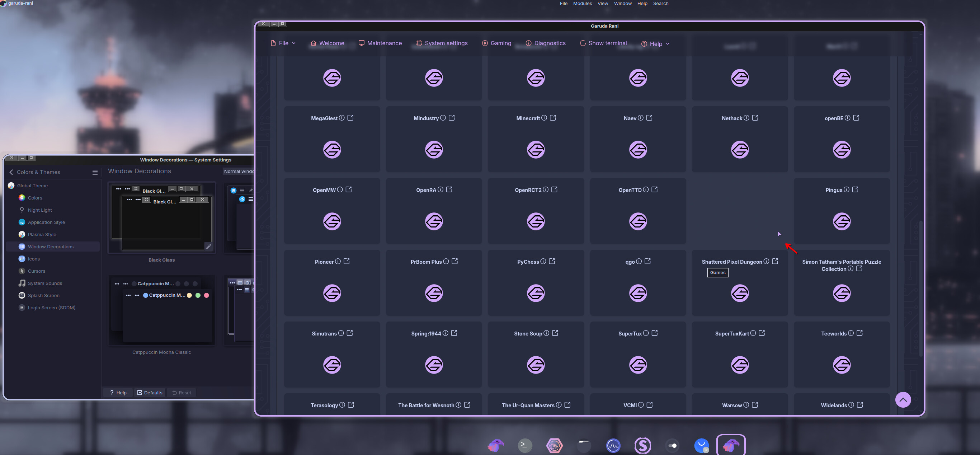Click the info icon next to Widelands
This screenshot has width=980, height=455.
851,405
